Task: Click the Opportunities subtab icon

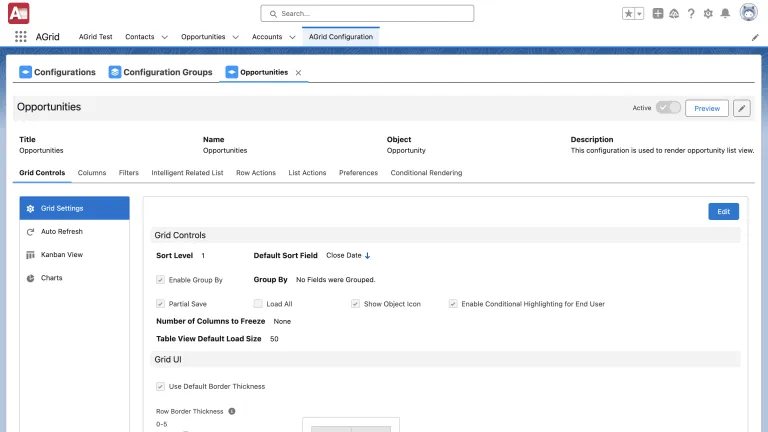Action: click(232, 72)
